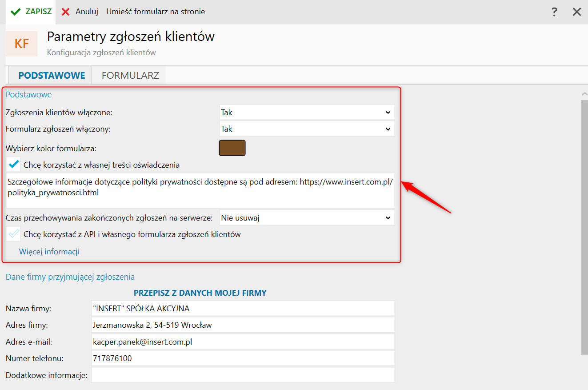Click the Wybierz kolor formularza label
This screenshot has height=390, width=588.
[x=51, y=149]
